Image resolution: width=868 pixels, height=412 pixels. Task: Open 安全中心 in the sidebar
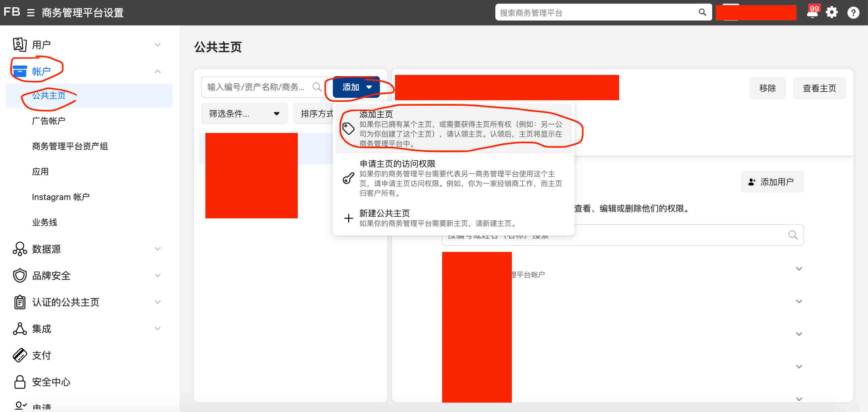51,382
